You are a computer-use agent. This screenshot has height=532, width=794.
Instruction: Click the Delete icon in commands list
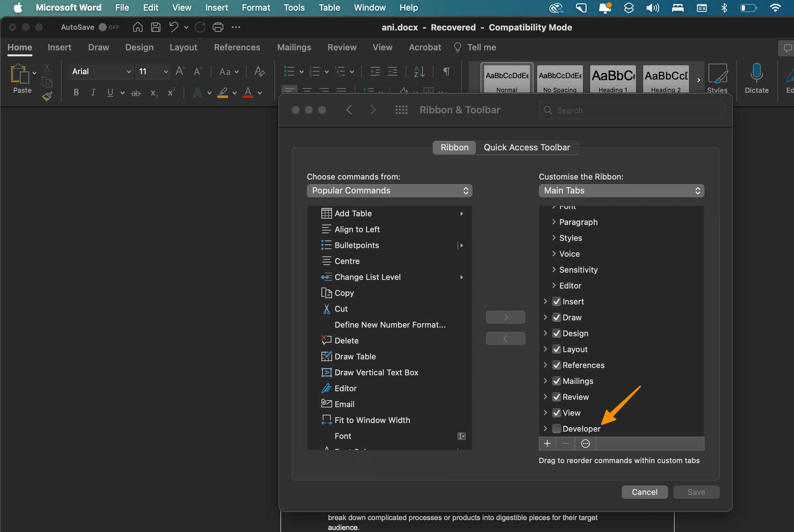[x=325, y=340]
